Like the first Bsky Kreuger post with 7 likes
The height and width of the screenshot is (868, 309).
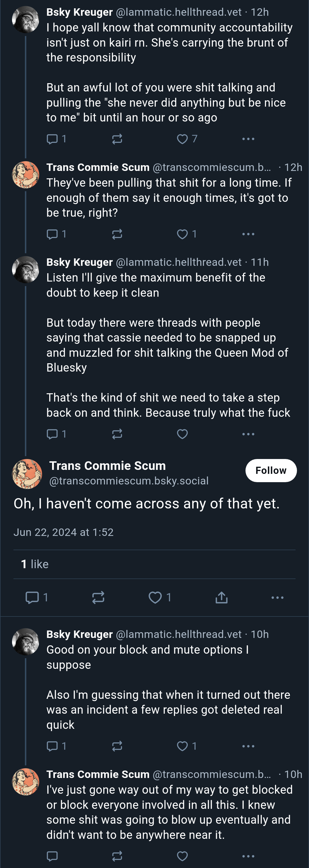click(183, 139)
